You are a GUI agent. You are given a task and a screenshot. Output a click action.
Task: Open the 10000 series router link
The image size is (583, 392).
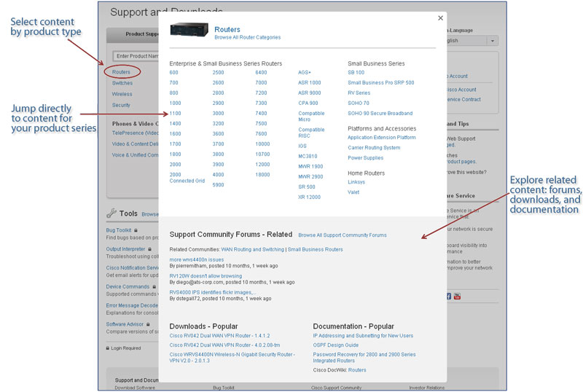262,144
